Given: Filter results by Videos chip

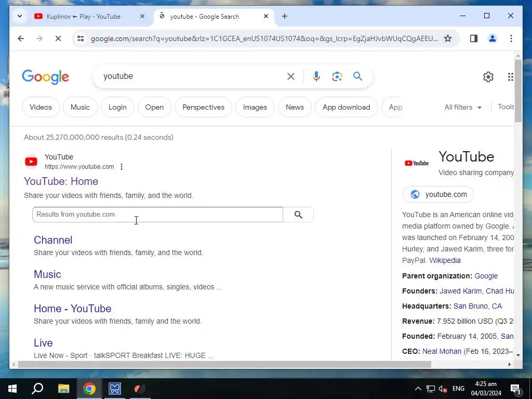Looking at the screenshot, I should [41, 107].
